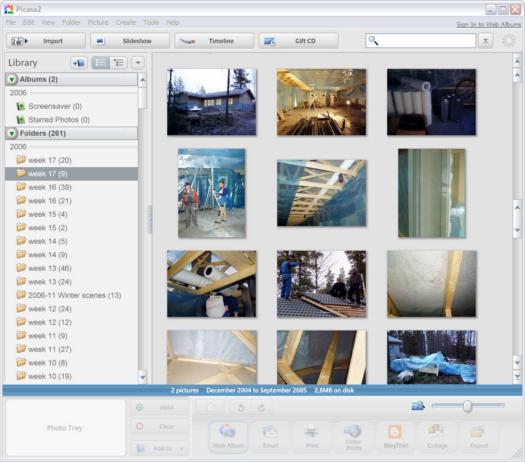525x462 pixels.
Task: Click the Export button
Action: pos(479,437)
